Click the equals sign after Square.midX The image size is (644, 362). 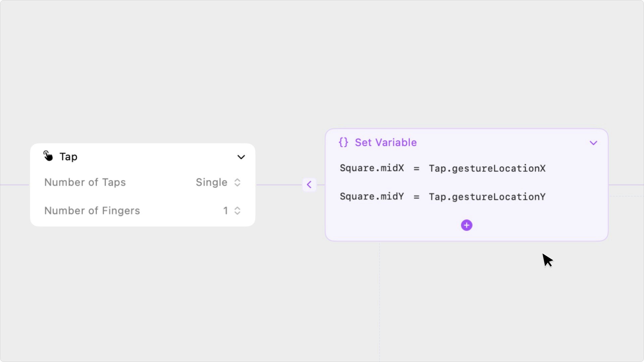pos(416,169)
